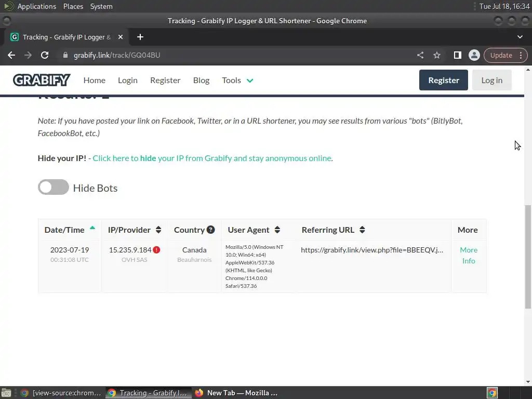The image size is (532, 399).
Task: Click OVH SAS provider text
Action: click(x=135, y=260)
